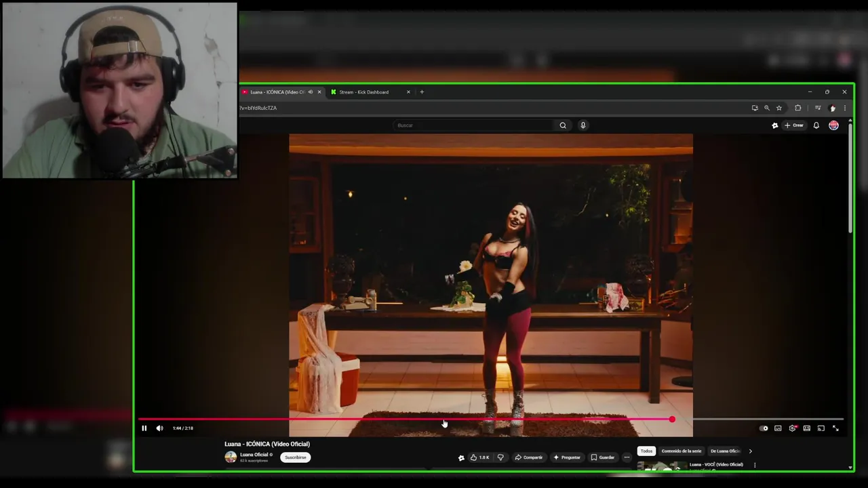Open the Chrome three-dot menu

(844, 108)
